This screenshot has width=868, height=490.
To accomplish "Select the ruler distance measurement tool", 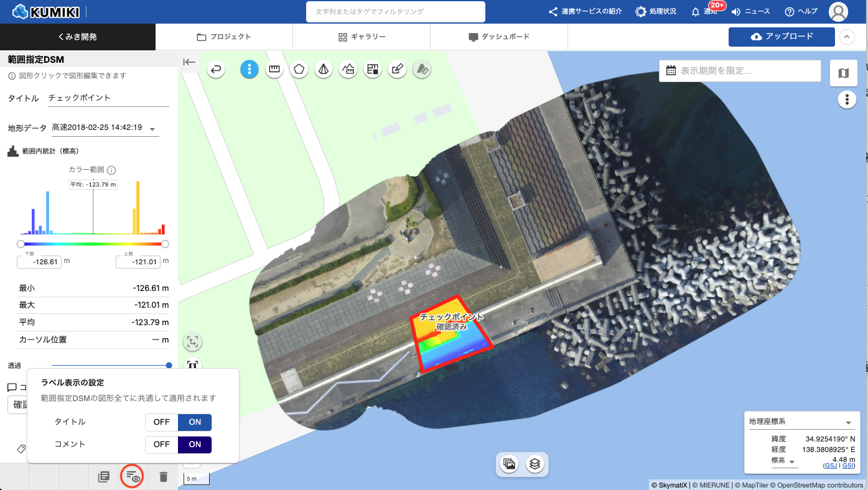I will click(x=274, y=69).
